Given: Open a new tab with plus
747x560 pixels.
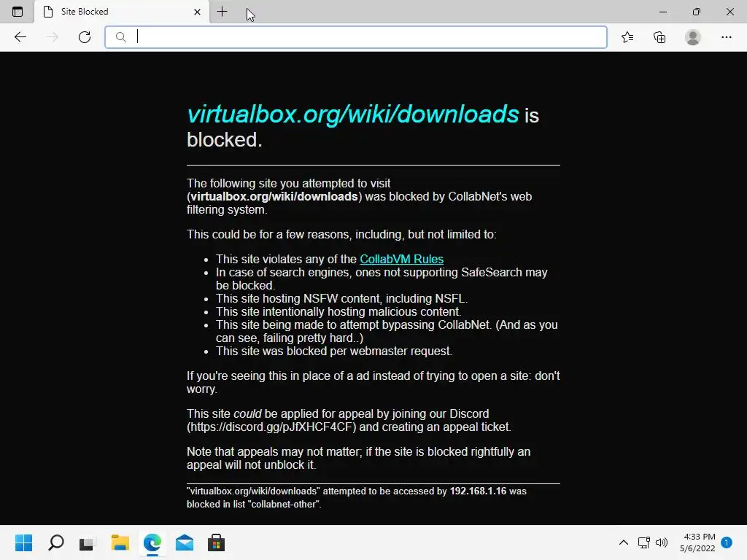Looking at the screenshot, I should pos(222,12).
